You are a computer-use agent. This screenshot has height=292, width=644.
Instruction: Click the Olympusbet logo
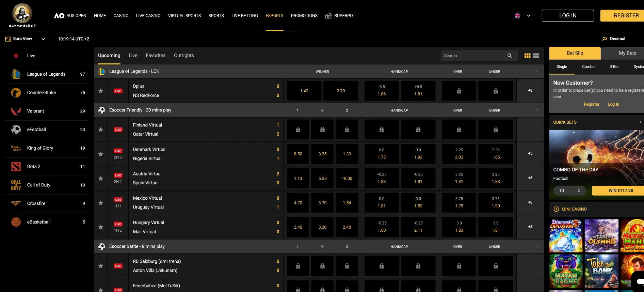coord(22,15)
